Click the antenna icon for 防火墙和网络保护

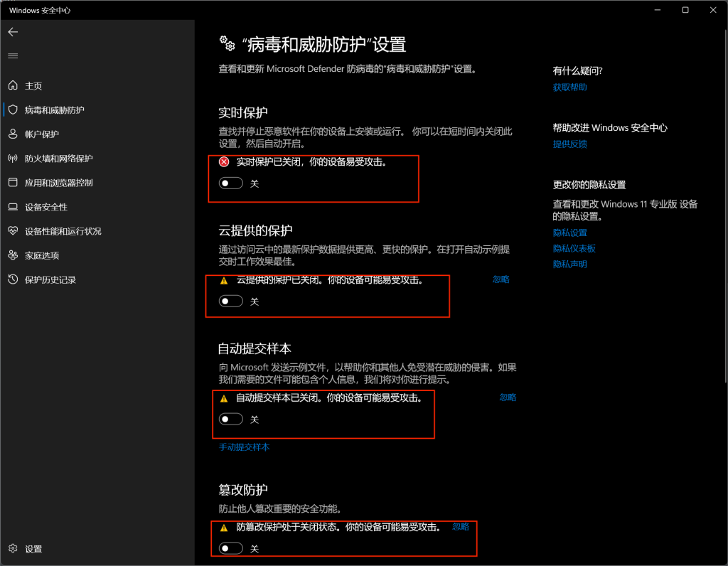pyautogui.click(x=13, y=159)
